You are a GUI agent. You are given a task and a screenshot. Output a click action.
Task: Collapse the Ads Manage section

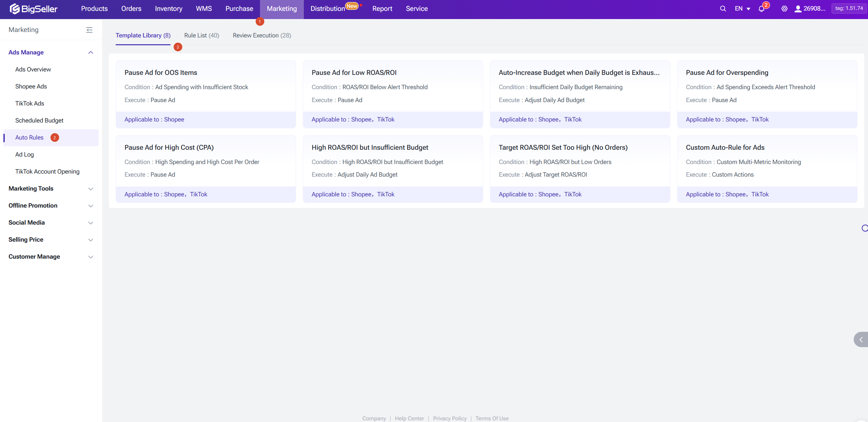point(91,52)
